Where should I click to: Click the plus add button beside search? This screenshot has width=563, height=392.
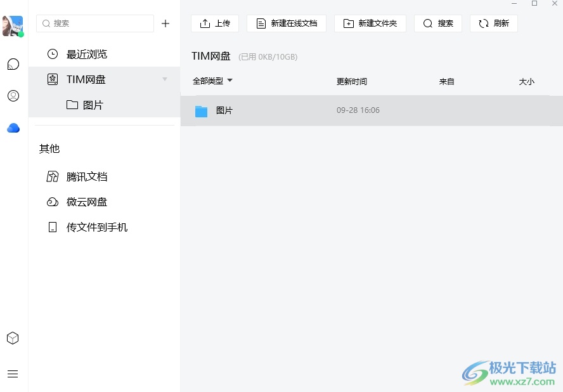click(x=165, y=23)
